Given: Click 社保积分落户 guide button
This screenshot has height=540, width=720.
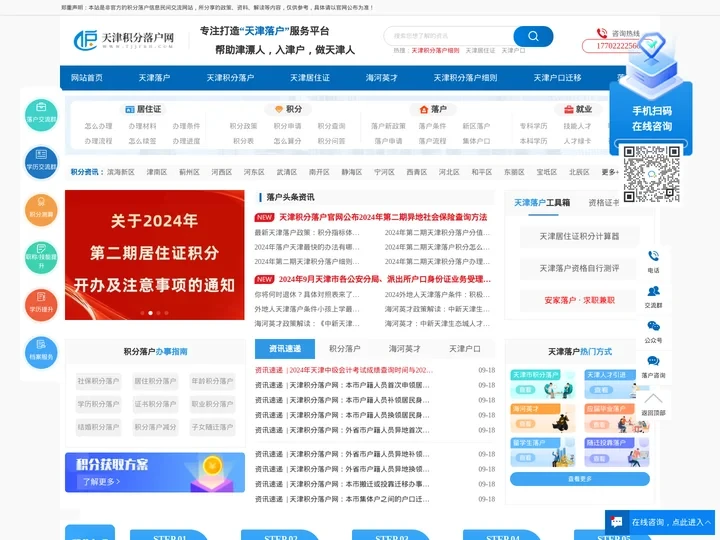Looking at the screenshot, I should (98, 381).
